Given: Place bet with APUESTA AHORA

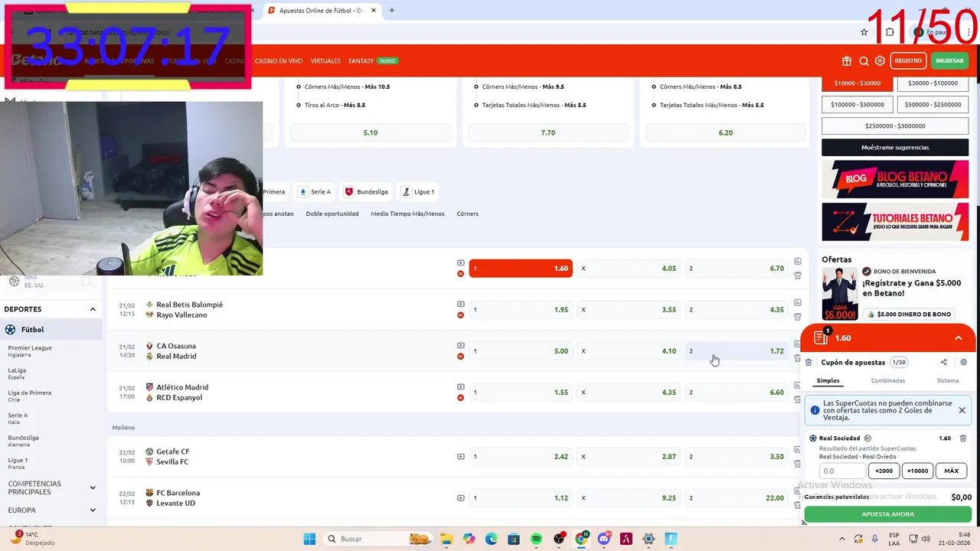Looking at the screenshot, I should (x=887, y=514).
